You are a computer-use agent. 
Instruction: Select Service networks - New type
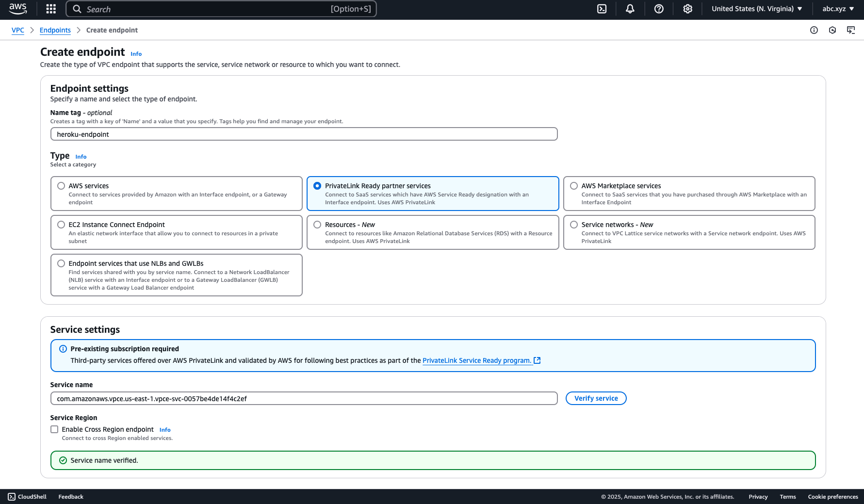[x=574, y=225]
